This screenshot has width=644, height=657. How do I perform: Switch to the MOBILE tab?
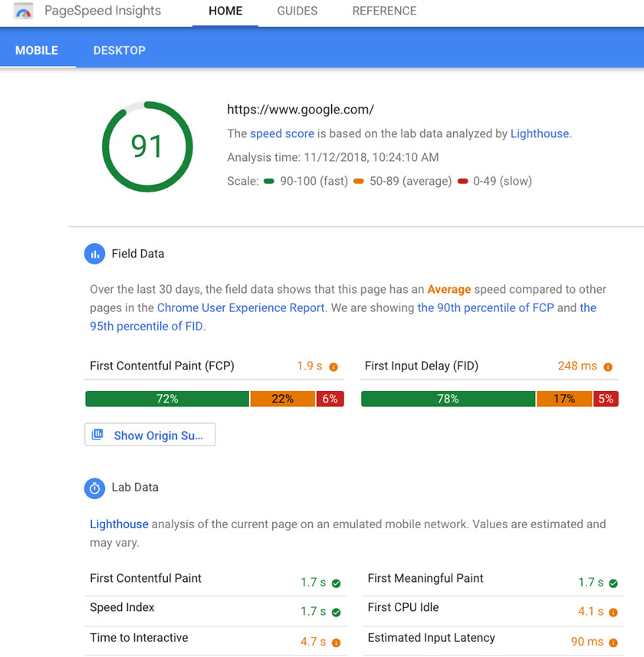tap(36, 50)
